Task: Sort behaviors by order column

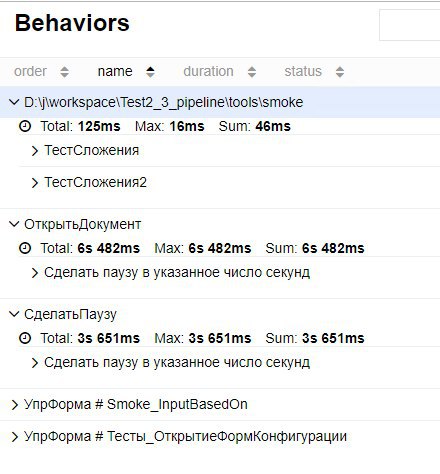Action: click(64, 72)
